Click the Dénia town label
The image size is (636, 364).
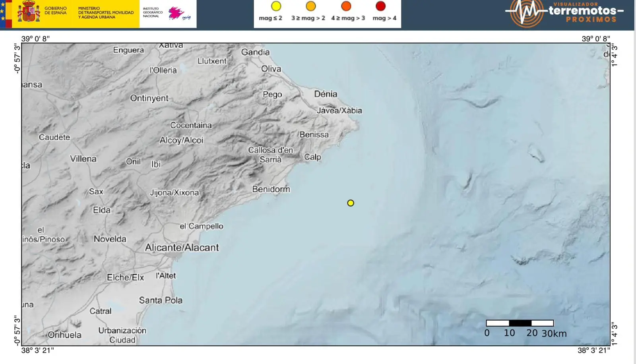[326, 94]
